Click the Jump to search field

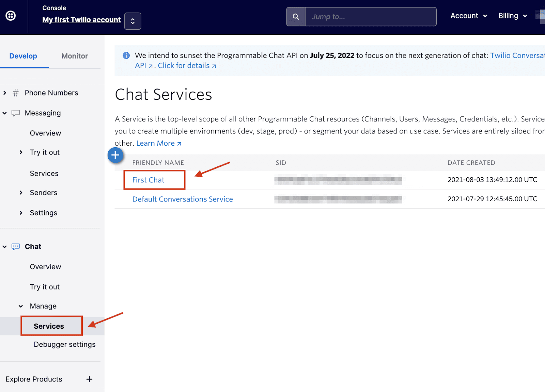click(x=370, y=16)
